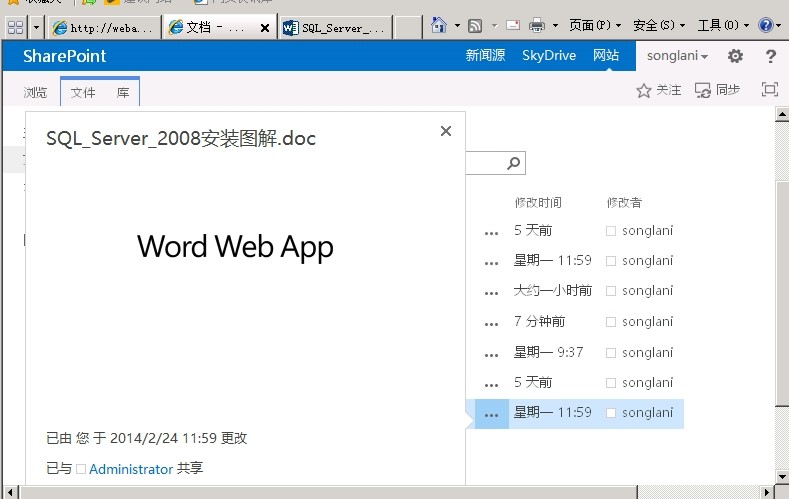
Task: Click the 已由 您 于 2014/2/24 11:59 更改 text
Action: [x=146, y=438]
